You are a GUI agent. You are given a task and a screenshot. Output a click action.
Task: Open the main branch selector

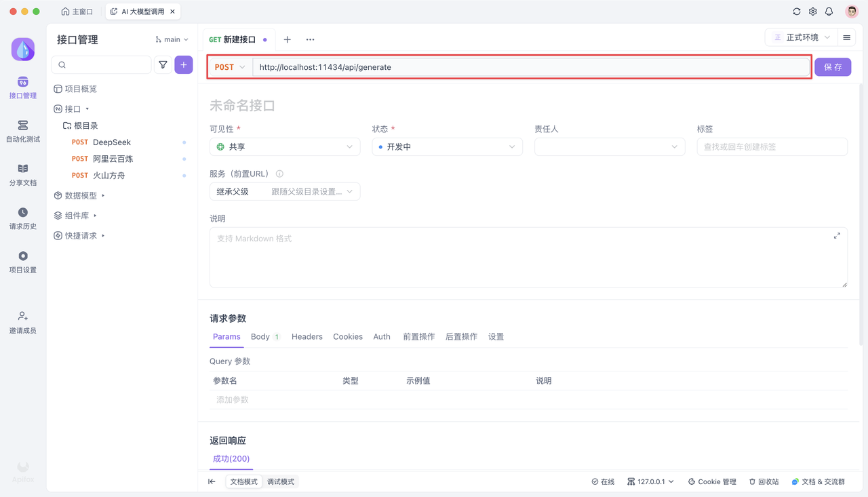pyautogui.click(x=172, y=39)
